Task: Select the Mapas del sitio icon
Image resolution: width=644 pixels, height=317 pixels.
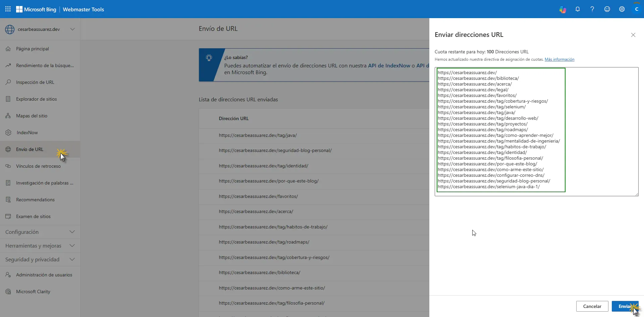Action: (x=8, y=115)
